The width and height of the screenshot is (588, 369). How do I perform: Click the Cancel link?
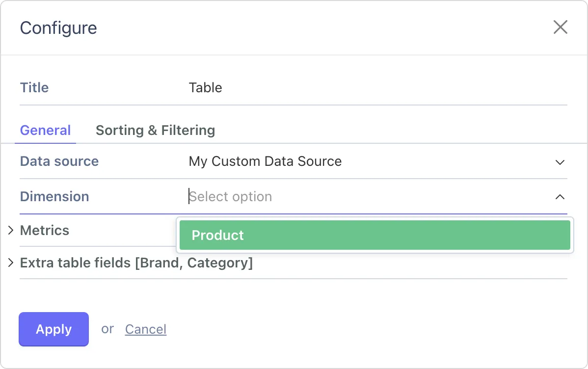tap(146, 329)
